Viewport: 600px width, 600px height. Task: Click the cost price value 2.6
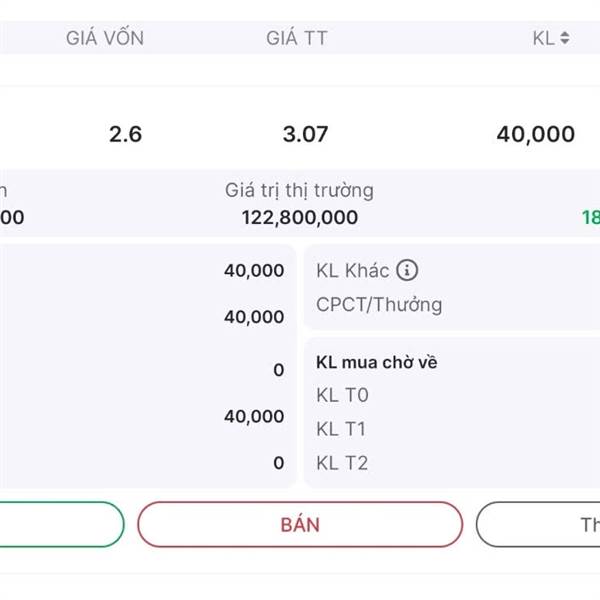point(126,134)
